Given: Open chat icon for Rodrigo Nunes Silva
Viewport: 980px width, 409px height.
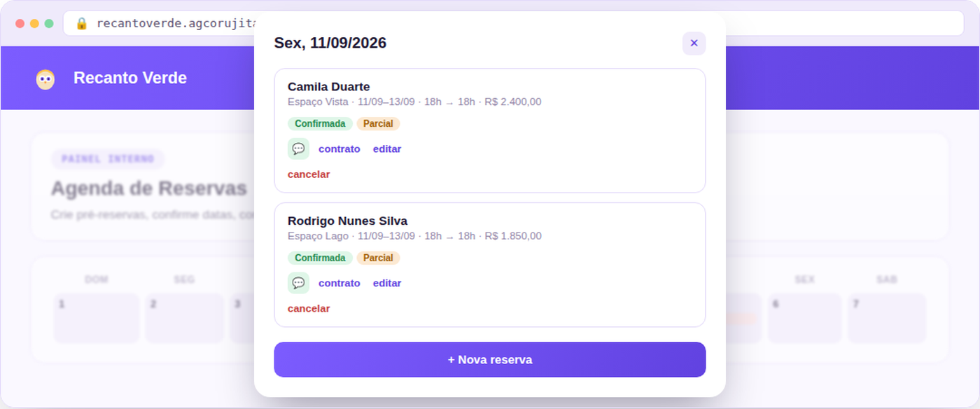Looking at the screenshot, I should [298, 283].
